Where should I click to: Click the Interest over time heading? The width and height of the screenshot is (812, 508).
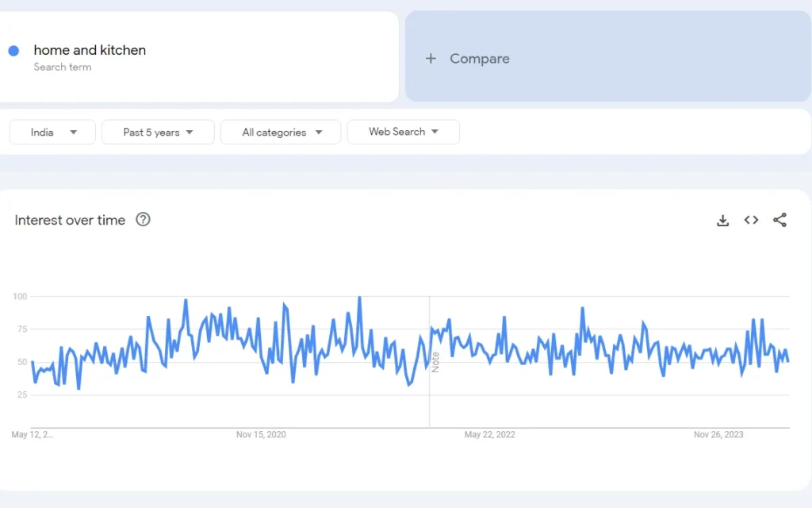pos(70,221)
